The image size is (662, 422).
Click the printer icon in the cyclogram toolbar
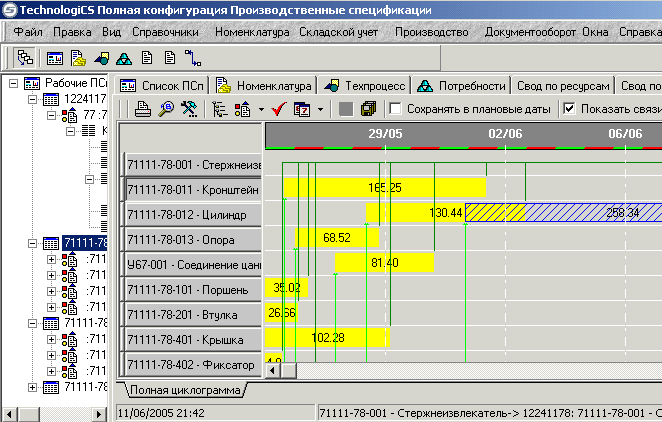[143, 109]
